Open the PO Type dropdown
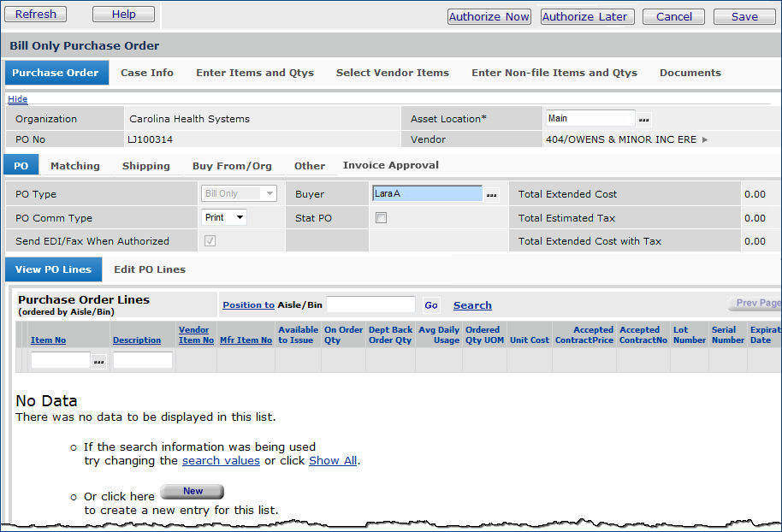The height and width of the screenshot is (532, 782). (x=240, y=194)
